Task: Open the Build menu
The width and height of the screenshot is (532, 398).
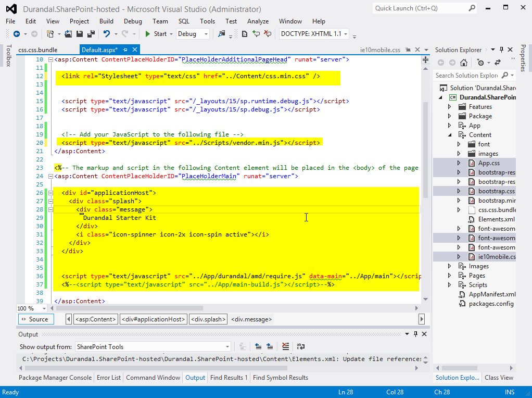Action: point(106,21)
